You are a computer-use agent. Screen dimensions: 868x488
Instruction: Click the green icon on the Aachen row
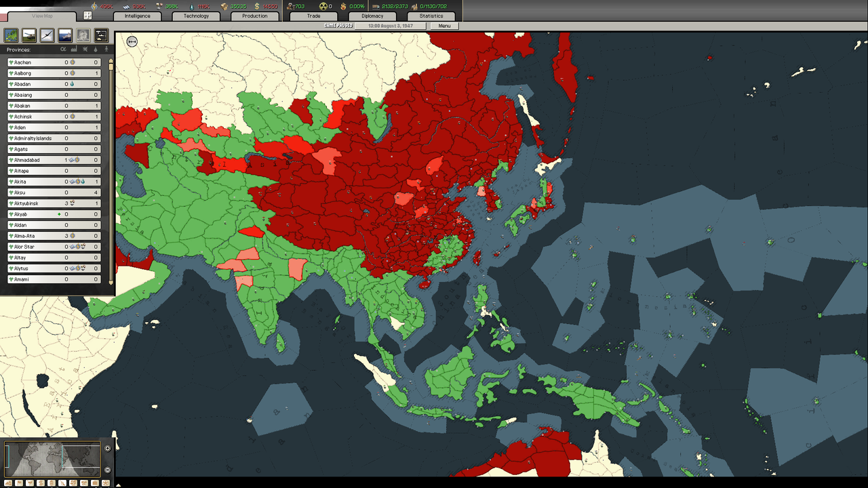11,62
